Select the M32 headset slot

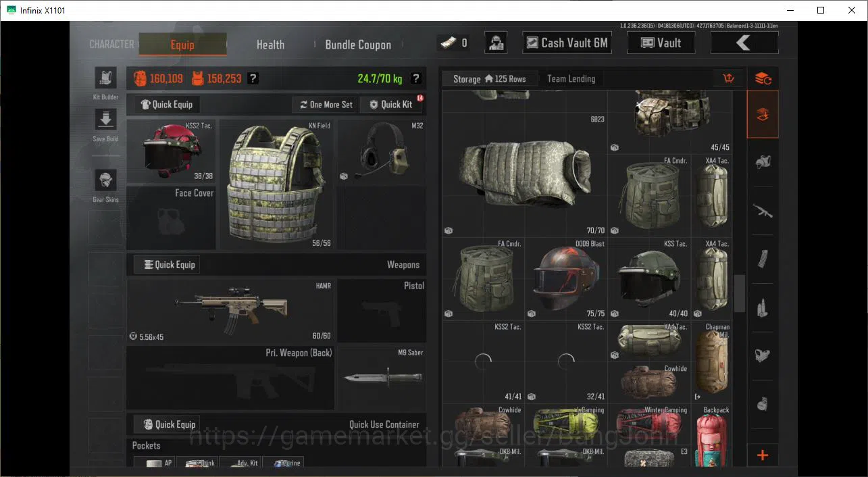tap(382, 151)
